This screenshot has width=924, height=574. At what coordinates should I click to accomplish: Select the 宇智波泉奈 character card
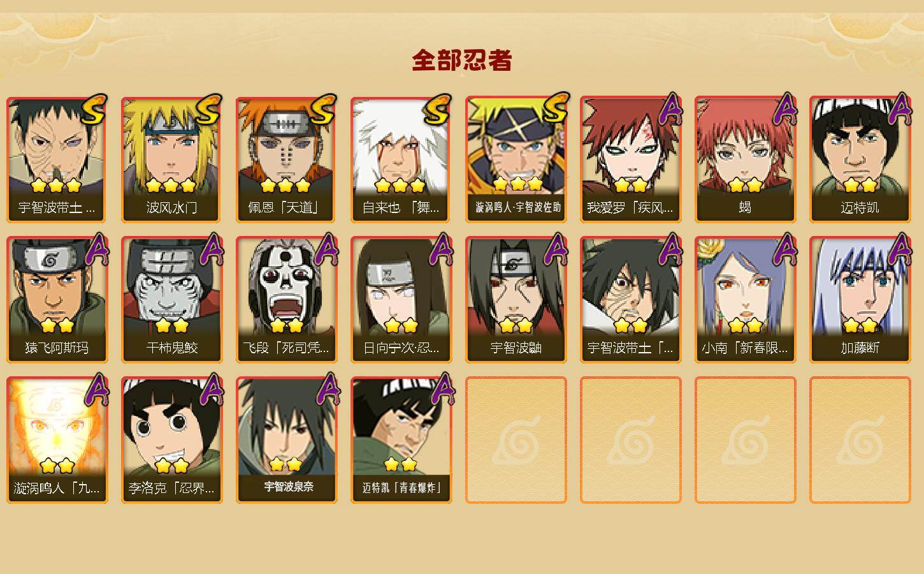(286, 440)
